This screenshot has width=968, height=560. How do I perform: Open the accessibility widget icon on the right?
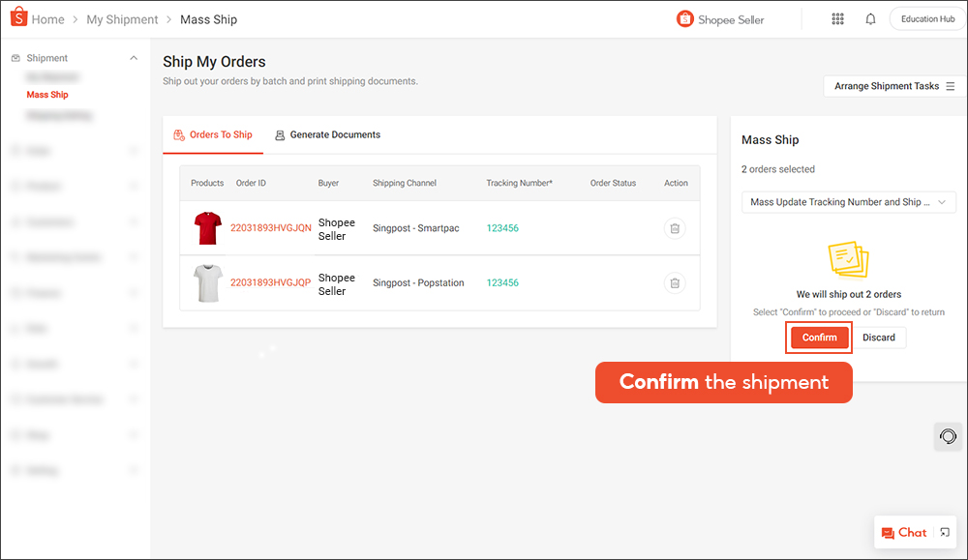tap(948, 436)
